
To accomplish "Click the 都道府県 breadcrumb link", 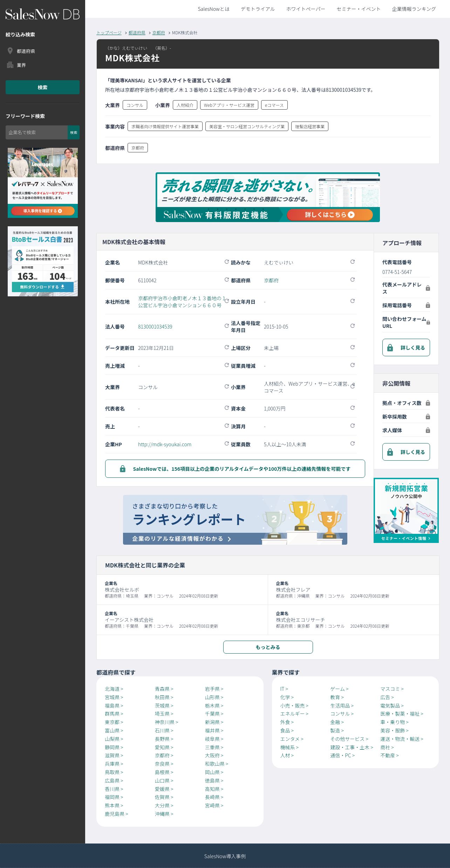I will 137,33.
